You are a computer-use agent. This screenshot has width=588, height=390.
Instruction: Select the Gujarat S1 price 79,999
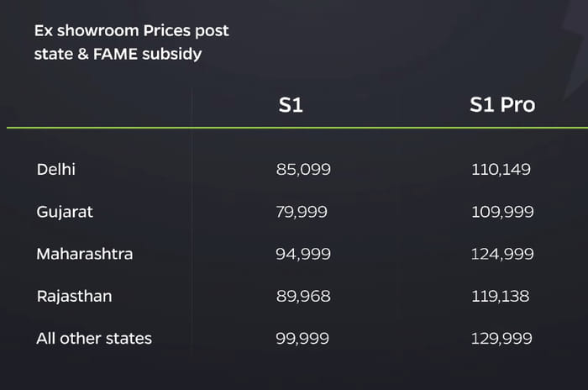click(x=303, y=212)
